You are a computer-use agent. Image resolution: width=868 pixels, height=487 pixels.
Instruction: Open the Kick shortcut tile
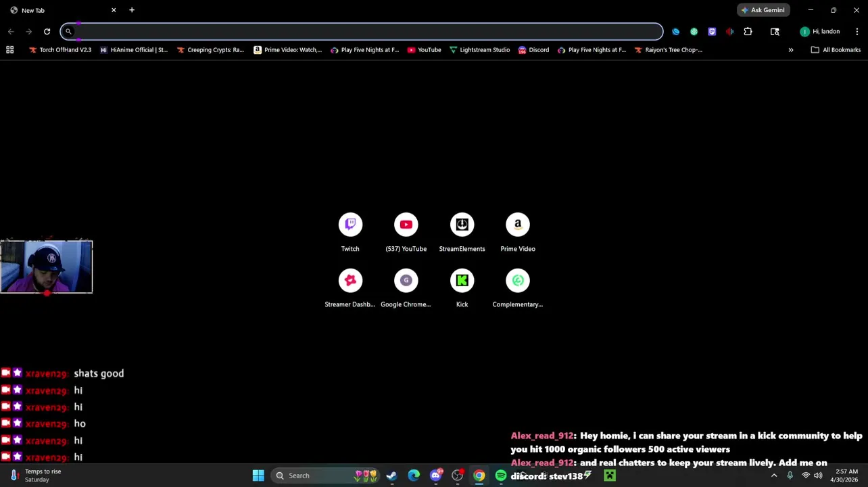point(462,288)
